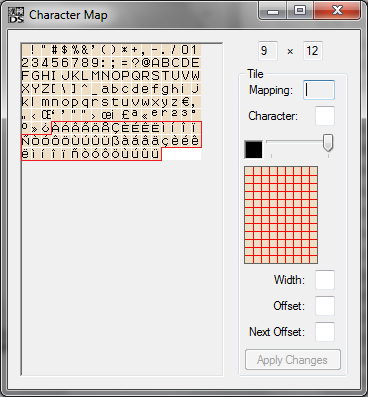
Task: Choose the capital Ñ tile
Action: 25,141
